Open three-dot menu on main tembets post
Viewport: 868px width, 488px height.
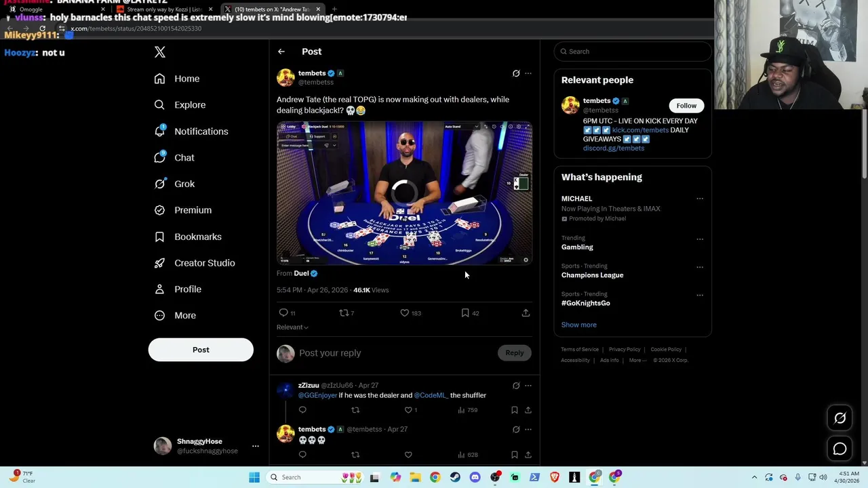click(x=528, y=73)
